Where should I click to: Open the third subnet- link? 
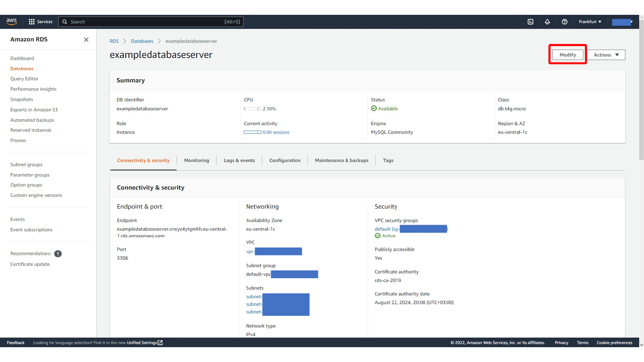tap(254, 312)
